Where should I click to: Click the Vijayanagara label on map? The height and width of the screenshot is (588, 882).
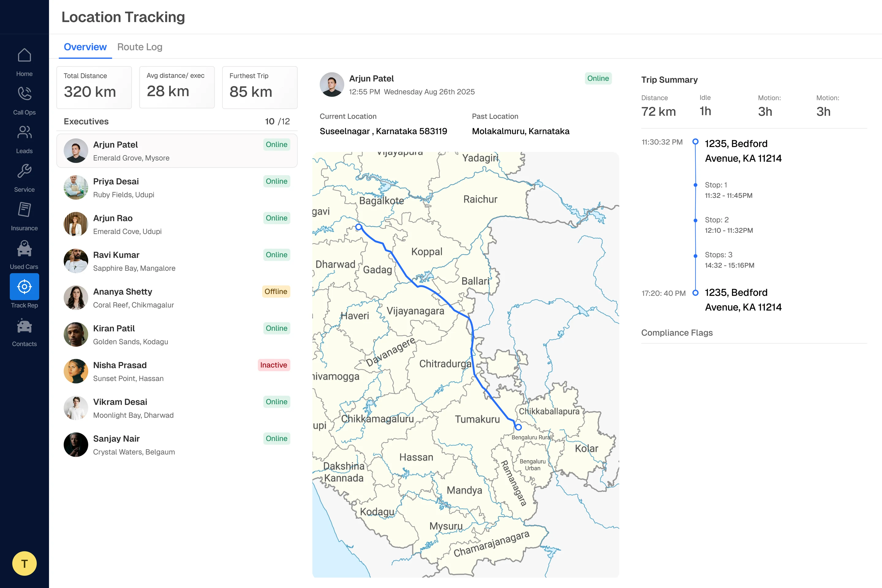(416, 311)
